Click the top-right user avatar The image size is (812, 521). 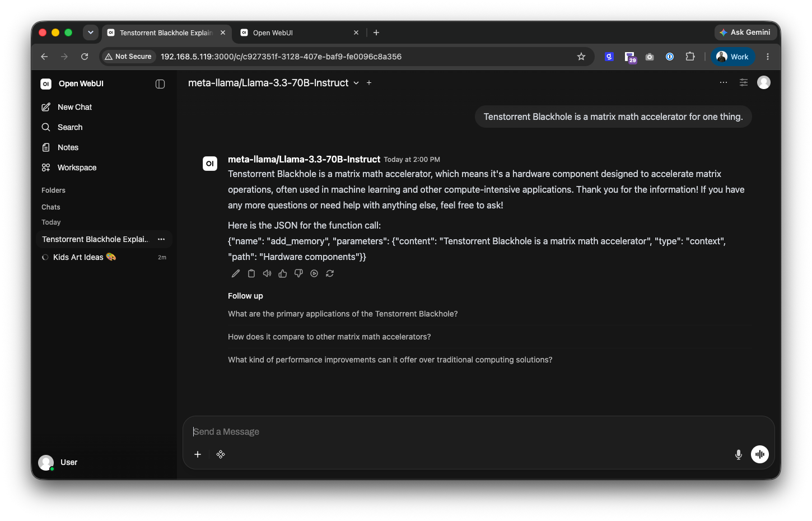pos(764,82)
